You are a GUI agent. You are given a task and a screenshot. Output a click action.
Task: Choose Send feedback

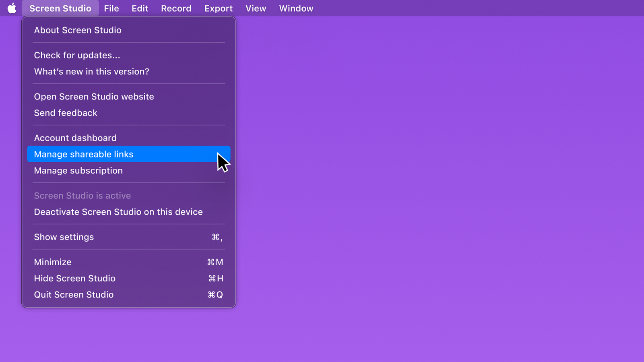(x=66, y=113)
